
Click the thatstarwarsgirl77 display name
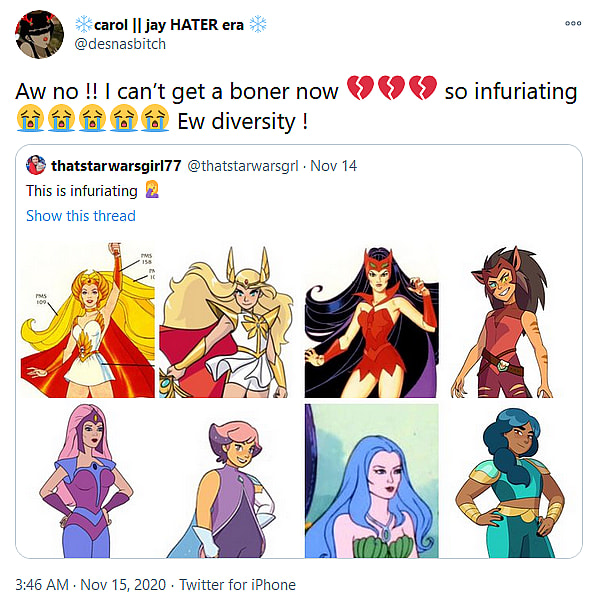click(116, 166)
